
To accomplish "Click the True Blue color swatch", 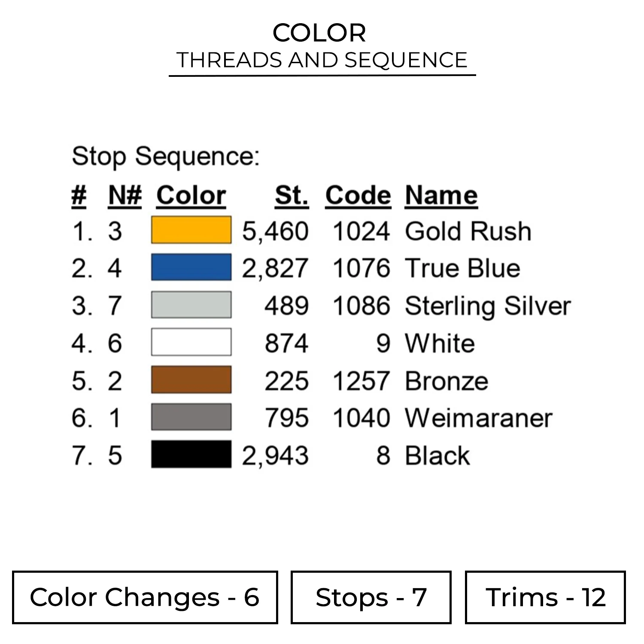I will pyautogui.click(x=191, y=267).
